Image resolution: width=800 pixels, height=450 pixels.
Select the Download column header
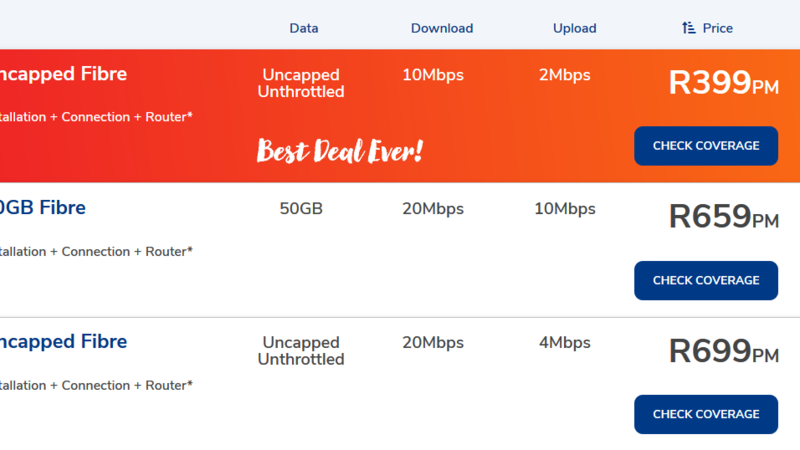pos(442,28)
